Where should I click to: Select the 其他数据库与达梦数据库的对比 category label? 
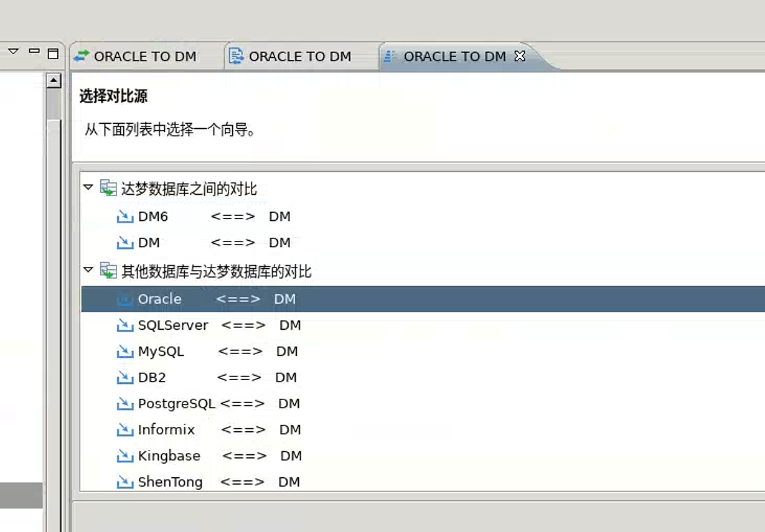coord(217,271)
